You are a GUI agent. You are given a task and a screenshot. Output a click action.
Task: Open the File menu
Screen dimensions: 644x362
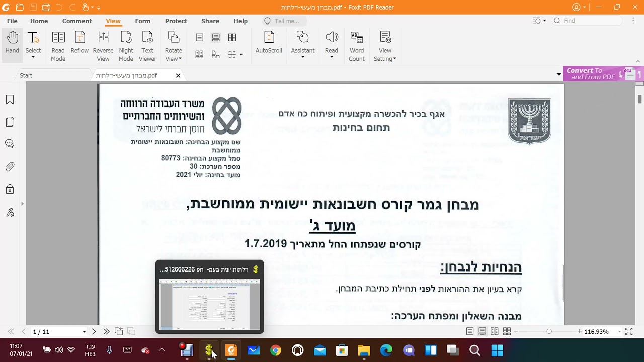(12, 21)
